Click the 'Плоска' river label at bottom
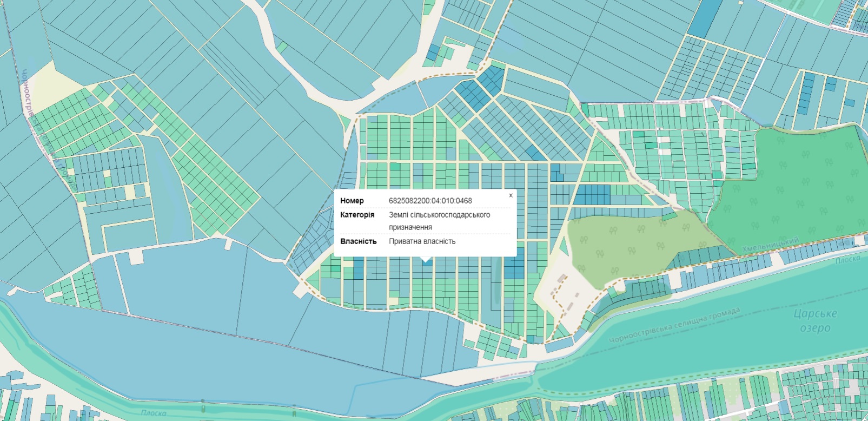 coord(154,413)
